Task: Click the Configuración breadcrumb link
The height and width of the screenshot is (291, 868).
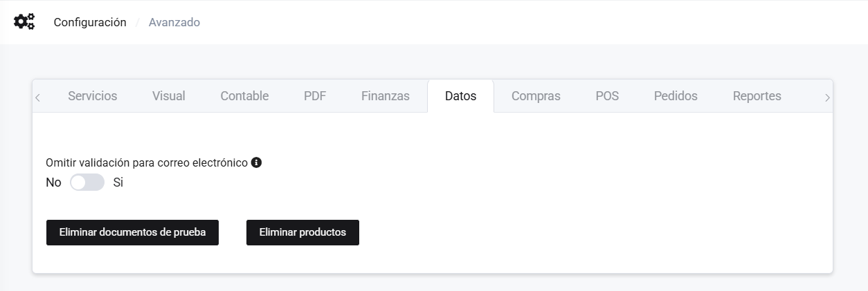Action: [90, 22]
